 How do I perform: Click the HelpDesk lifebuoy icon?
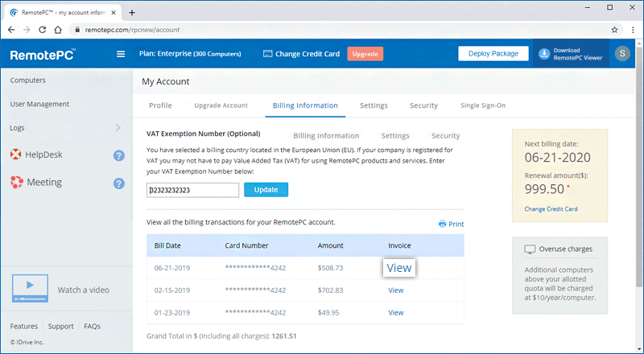[x=15, y=154]
